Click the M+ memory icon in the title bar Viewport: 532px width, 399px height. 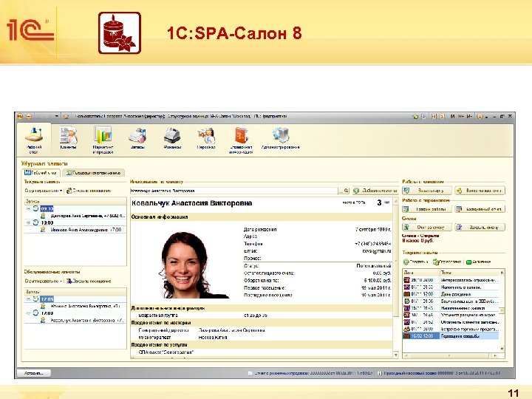[461, 117]
